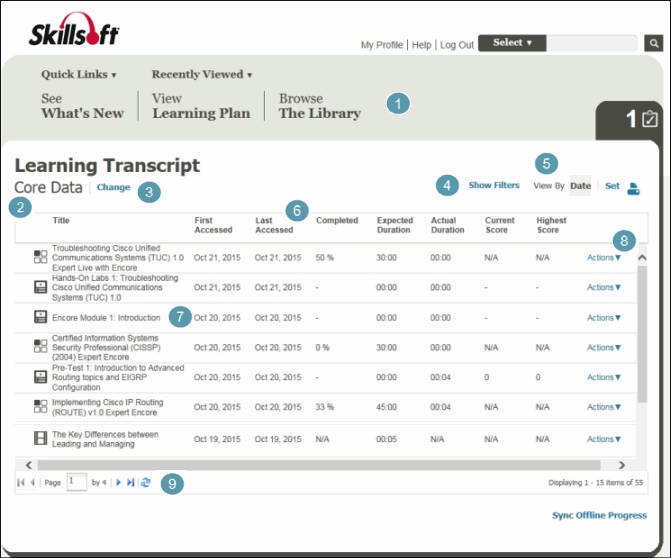Viewport: 671px width, 558px height.
Task: Click the refresh table icon
Action: (146, 482)
